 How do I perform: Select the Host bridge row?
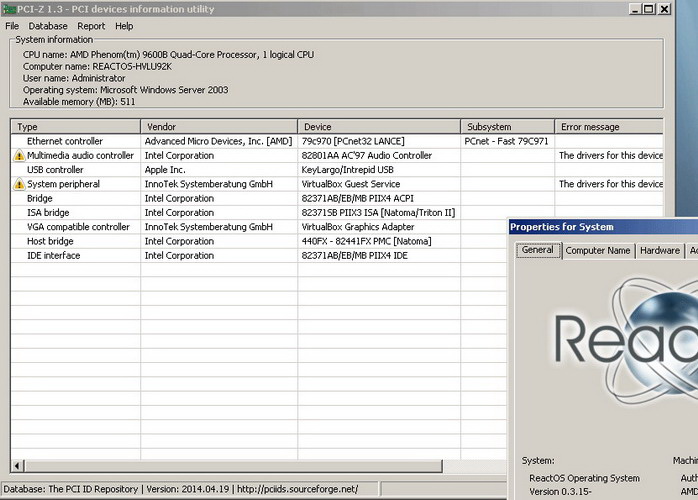tap(259, 241)
